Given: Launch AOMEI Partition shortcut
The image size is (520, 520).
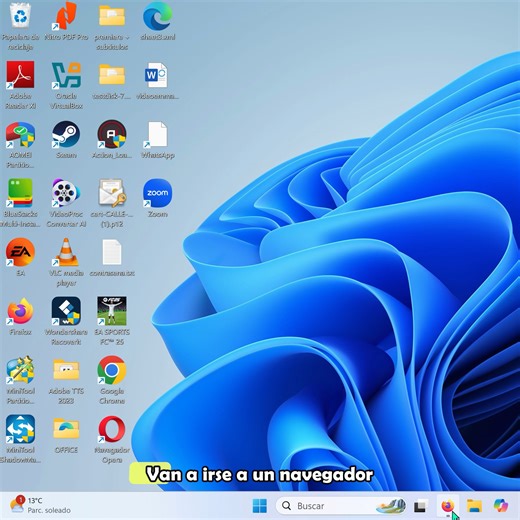Looking at the screenshot, I should (x=20, y=135).
